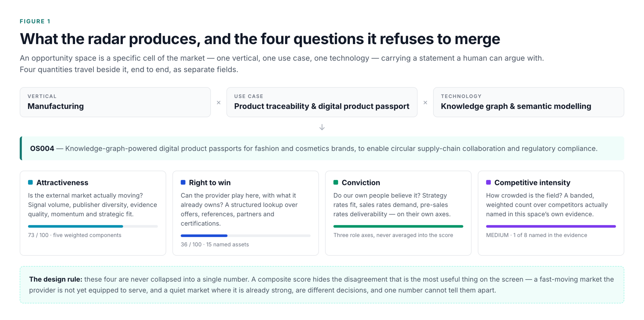Click the teal square beside Attractiveness
Viewport: 644px width, 320px height.
click(30, 182)
